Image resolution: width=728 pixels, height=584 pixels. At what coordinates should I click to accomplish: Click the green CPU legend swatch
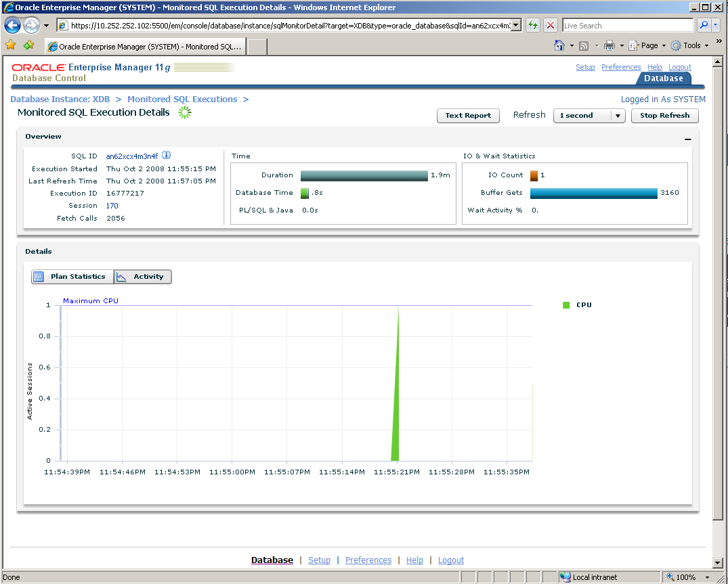pyautogui.click(x=566, y=305)
